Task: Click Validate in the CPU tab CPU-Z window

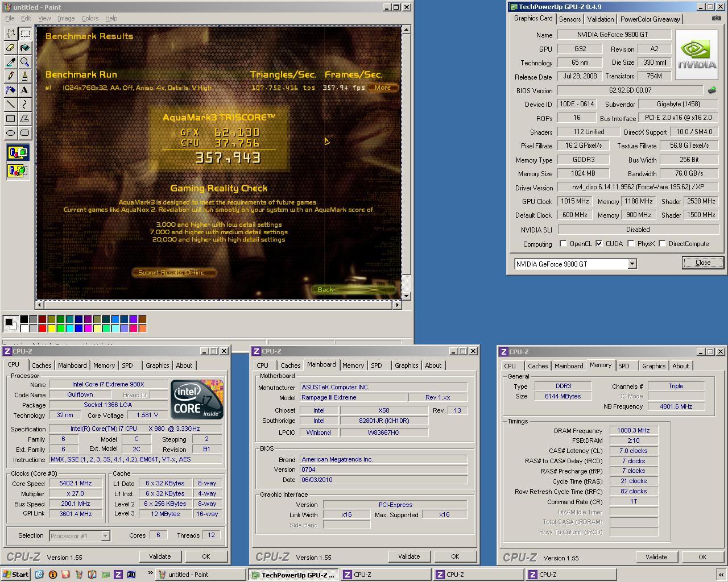Action: 160,556
